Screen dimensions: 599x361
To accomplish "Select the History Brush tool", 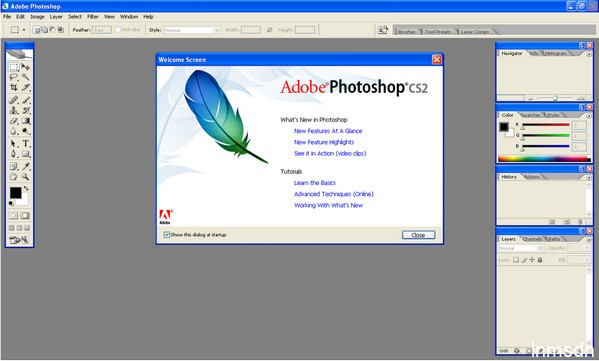I will (x=25, y=110).
